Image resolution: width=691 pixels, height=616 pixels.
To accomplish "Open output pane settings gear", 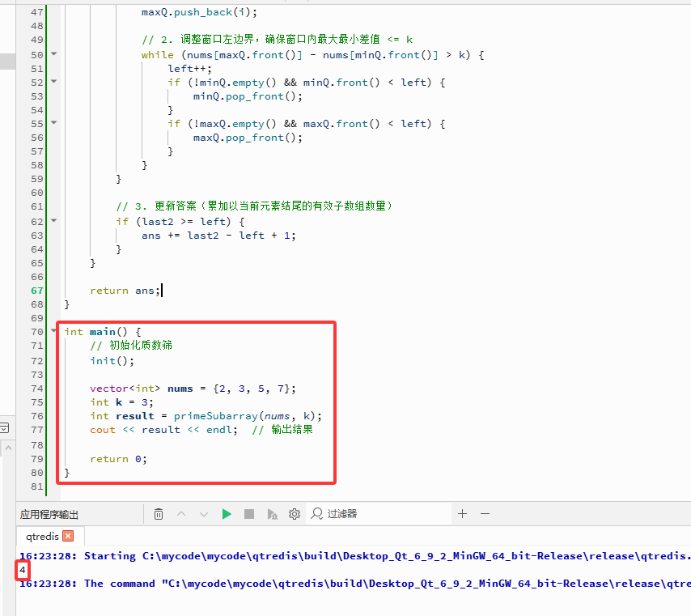I will pyautogui.click(x=295, y=514).
